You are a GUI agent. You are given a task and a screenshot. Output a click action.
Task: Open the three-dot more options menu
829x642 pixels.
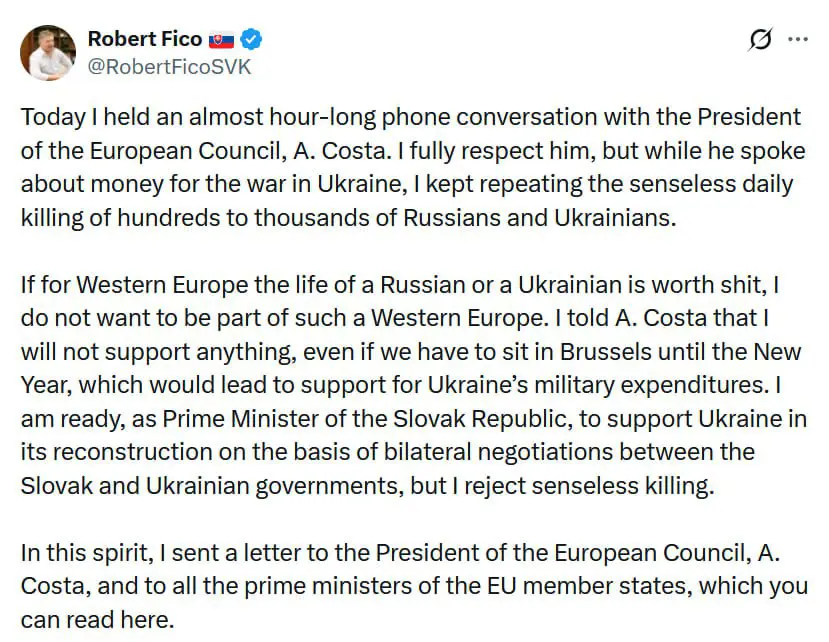coord(798,40)
